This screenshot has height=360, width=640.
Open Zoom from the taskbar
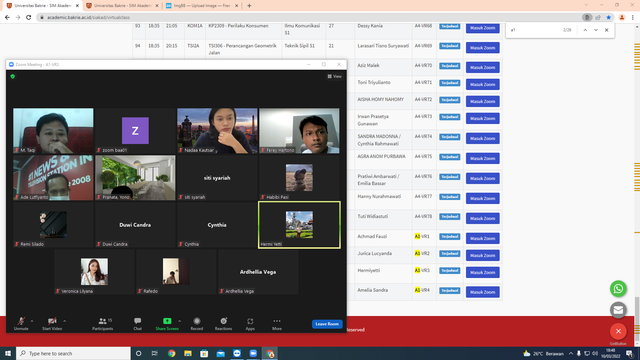[x=253, y=353]
